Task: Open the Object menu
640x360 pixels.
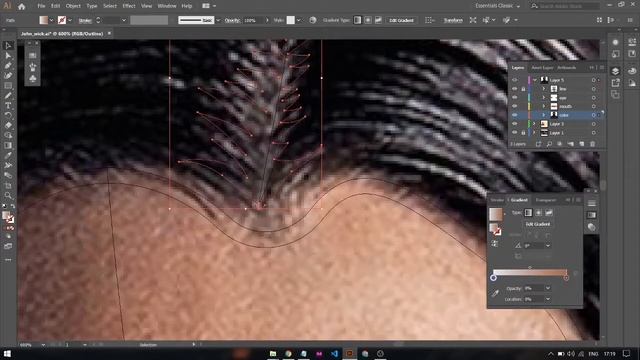Action: coord(73,6)
